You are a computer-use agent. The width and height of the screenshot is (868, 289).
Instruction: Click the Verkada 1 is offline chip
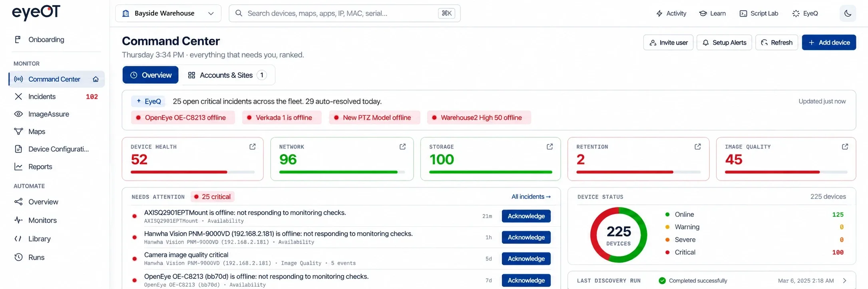282,117
